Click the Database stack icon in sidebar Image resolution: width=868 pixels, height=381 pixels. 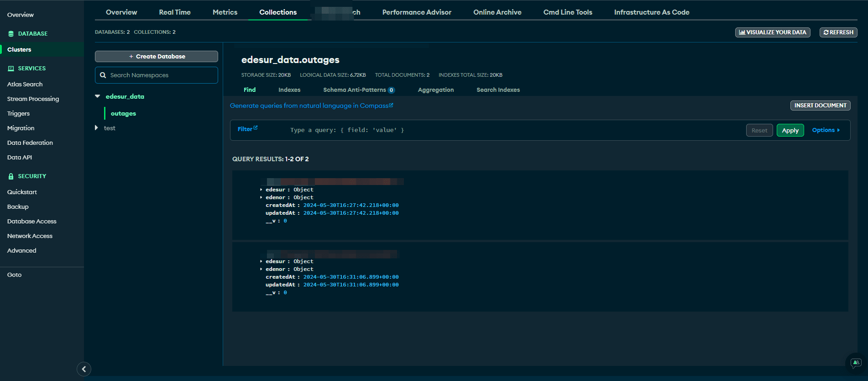11,34
